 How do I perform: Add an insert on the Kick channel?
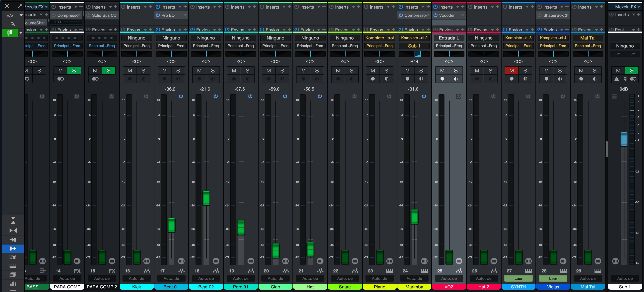(x=150, y=7)
